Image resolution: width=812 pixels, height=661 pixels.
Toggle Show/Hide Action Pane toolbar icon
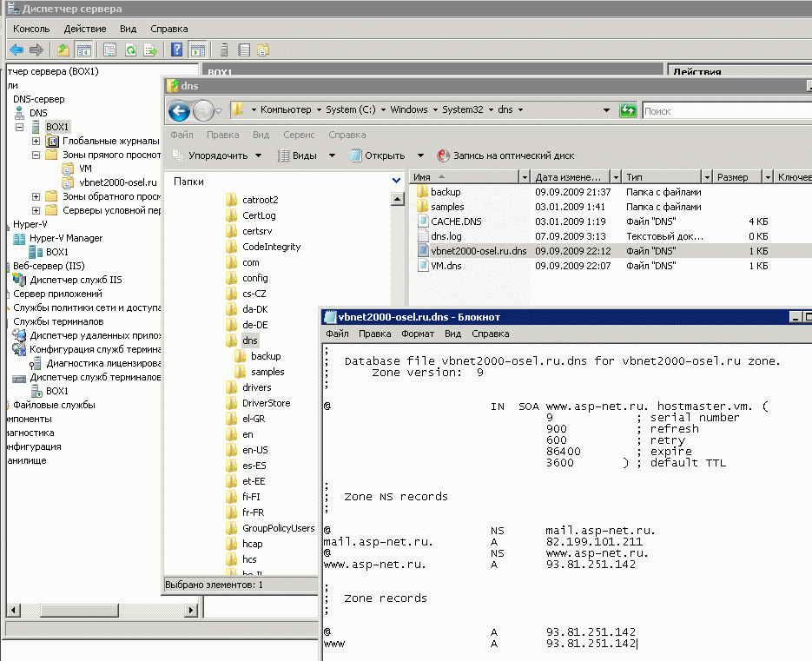tap(198, 50)
